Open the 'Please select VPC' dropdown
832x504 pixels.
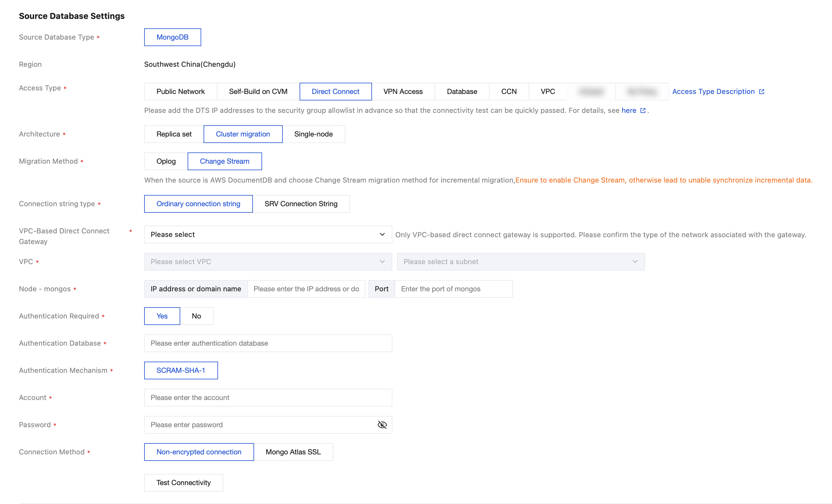coord(268,262)
